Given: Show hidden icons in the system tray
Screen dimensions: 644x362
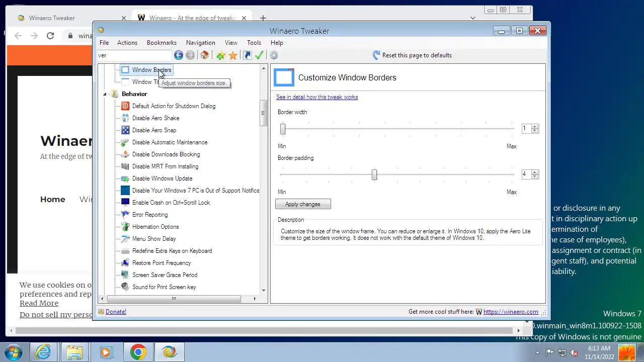Looking at the screenshot, I should pyautogui.click(x=537, y=352).
